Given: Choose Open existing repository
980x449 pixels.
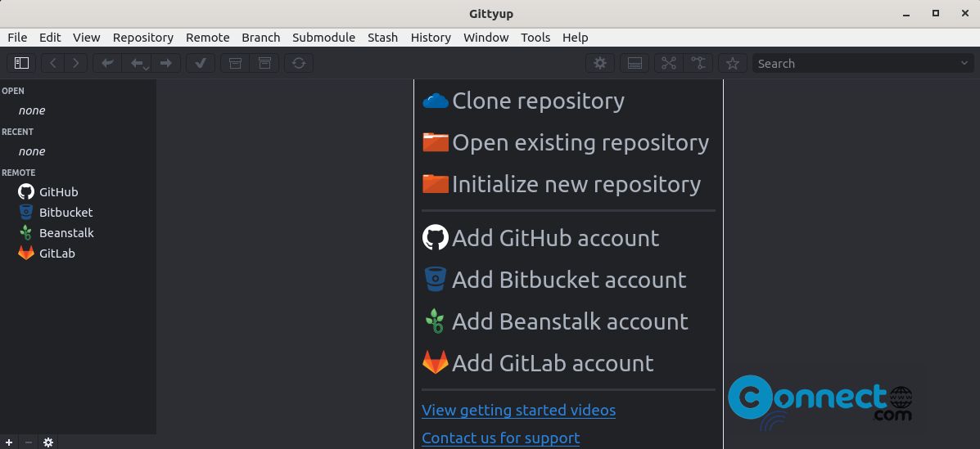Looking at the screenshot, I should click(x=566, y=142).
